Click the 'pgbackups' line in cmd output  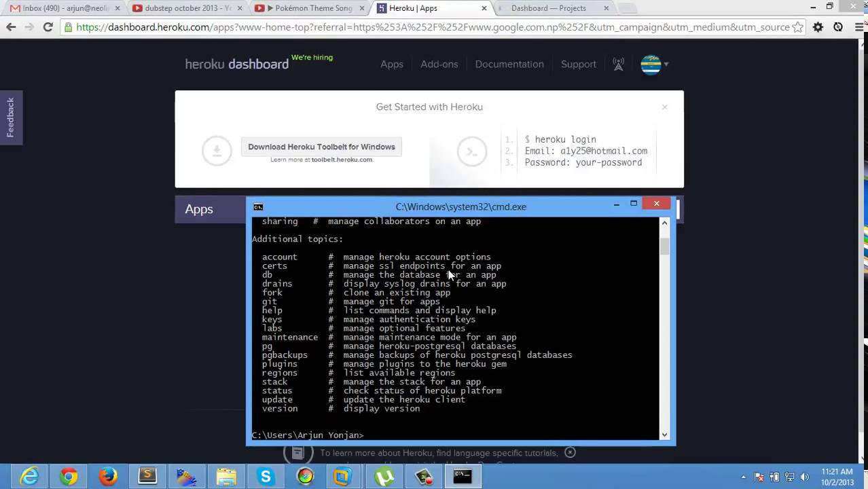coord(417,355)
